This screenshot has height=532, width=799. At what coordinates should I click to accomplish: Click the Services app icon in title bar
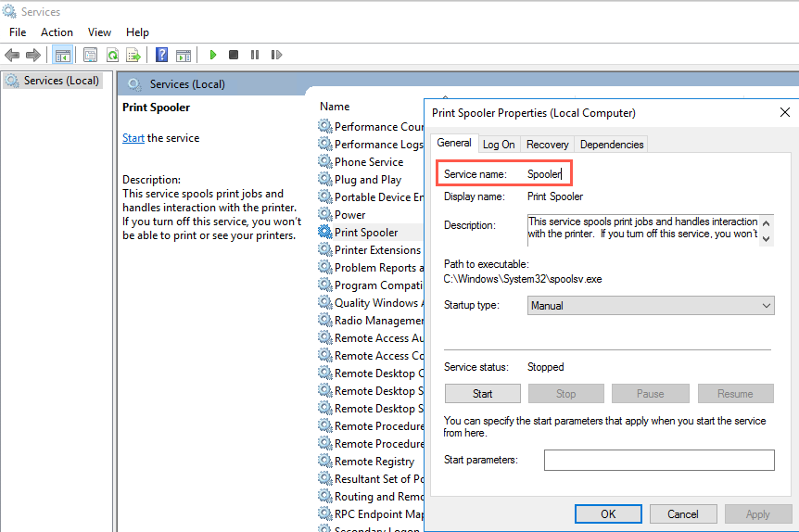(9, 11)
